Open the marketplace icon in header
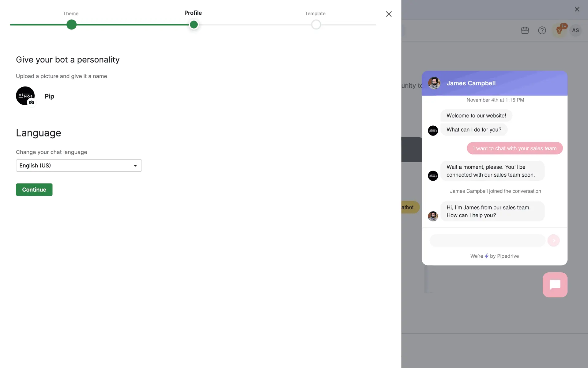Viewport: 588px width, 368px height. [525, 30]
